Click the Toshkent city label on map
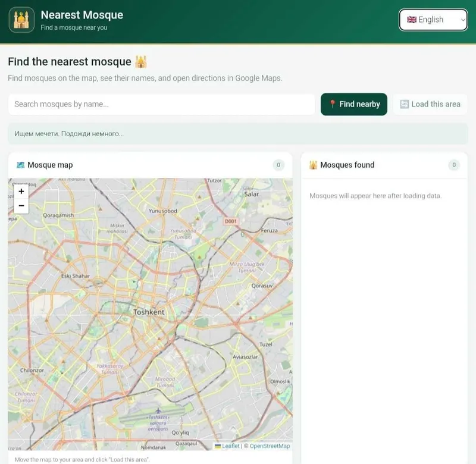The width and height of the screenshot is (476, 464). [149, 312]
